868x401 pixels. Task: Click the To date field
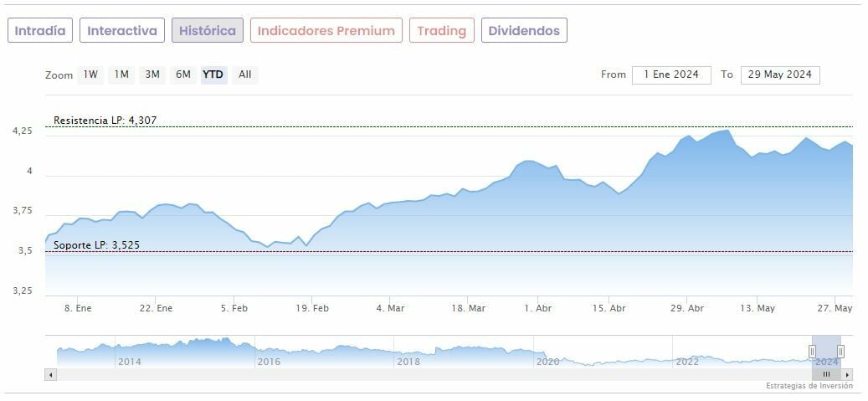(x=780, y=75)
